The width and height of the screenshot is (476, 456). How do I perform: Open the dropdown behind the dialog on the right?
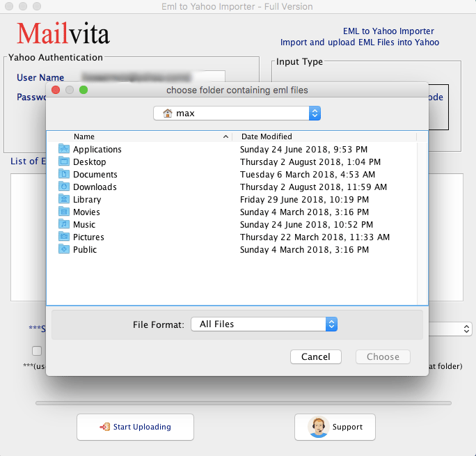(451, 329)
